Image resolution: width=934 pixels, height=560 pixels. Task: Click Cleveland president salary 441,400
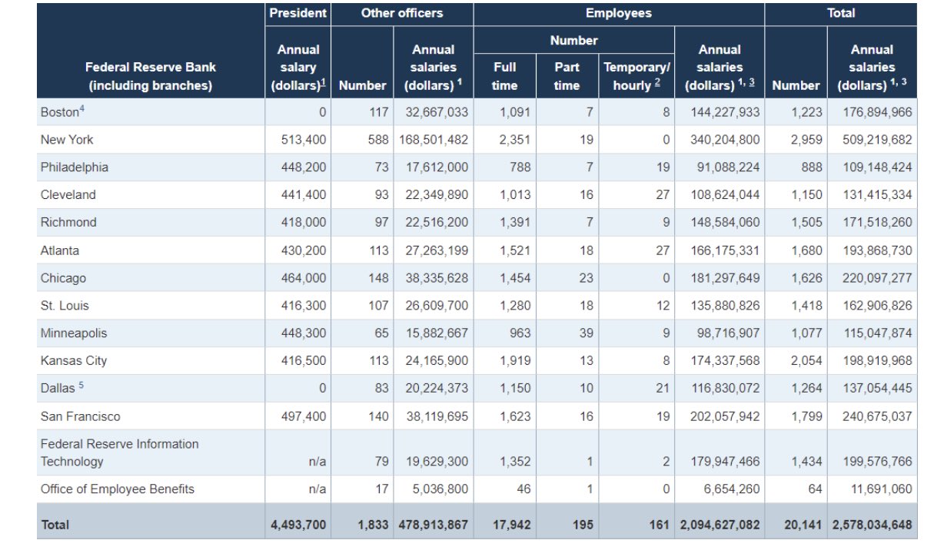[304, 195]
